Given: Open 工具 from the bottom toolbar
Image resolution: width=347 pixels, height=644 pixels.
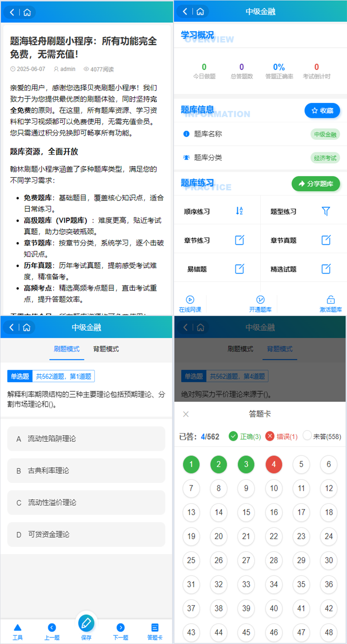Looking at the screenshot, I should tap(17, 627).
